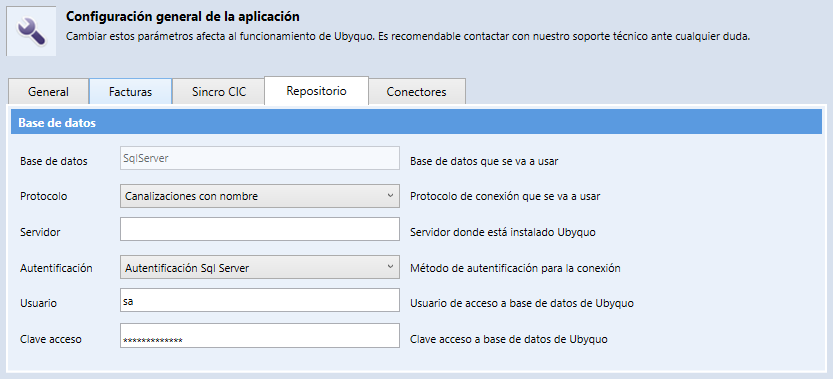The height and width of the screenshot is (379, 833).
Task: Switch to the General tab
Action: tap(48, 91)
